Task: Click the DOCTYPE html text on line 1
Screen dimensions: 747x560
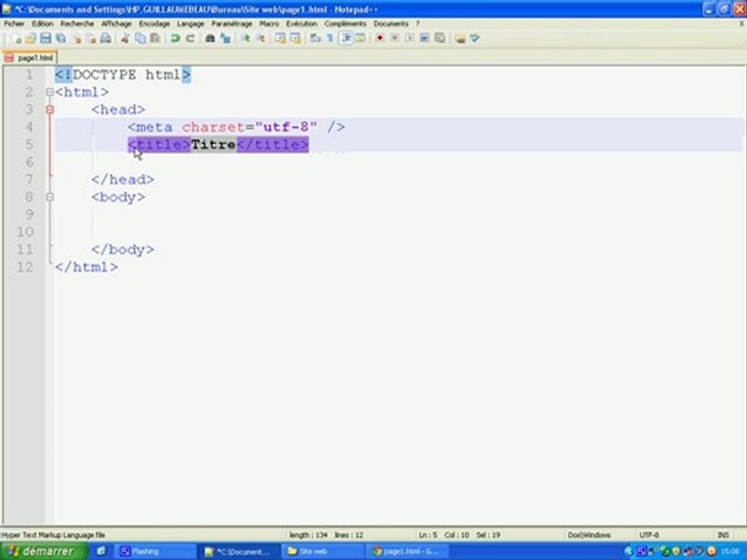Action: [127, 75]
